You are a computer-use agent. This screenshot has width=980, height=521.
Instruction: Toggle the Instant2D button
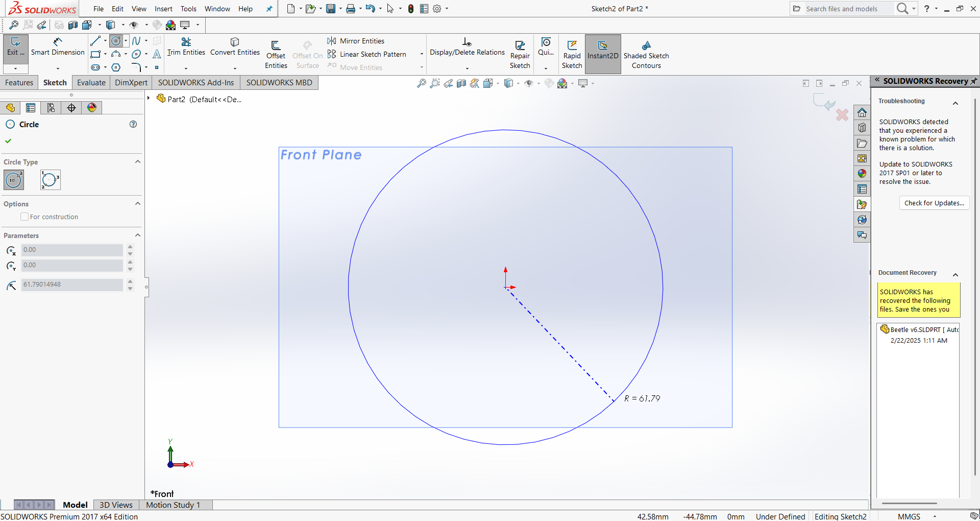click(x=603, y=54)
